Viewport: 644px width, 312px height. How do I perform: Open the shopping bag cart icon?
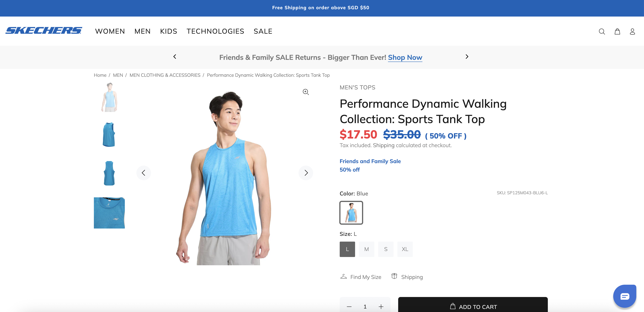[x=617, y=32]
